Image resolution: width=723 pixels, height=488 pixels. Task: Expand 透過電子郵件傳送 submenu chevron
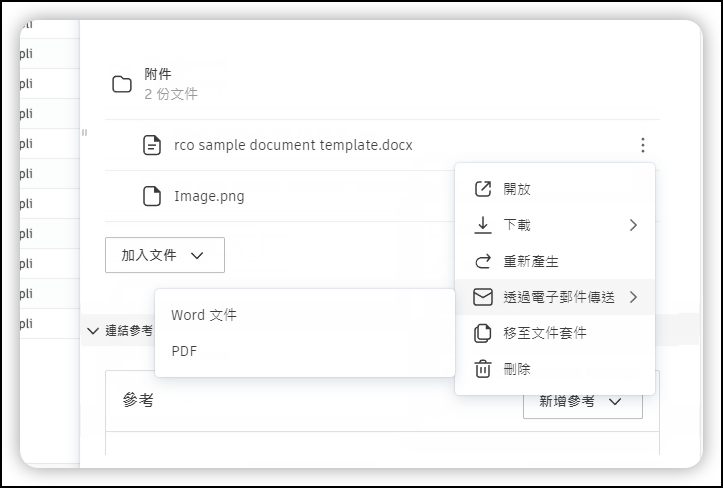click(x=633, y=297)
